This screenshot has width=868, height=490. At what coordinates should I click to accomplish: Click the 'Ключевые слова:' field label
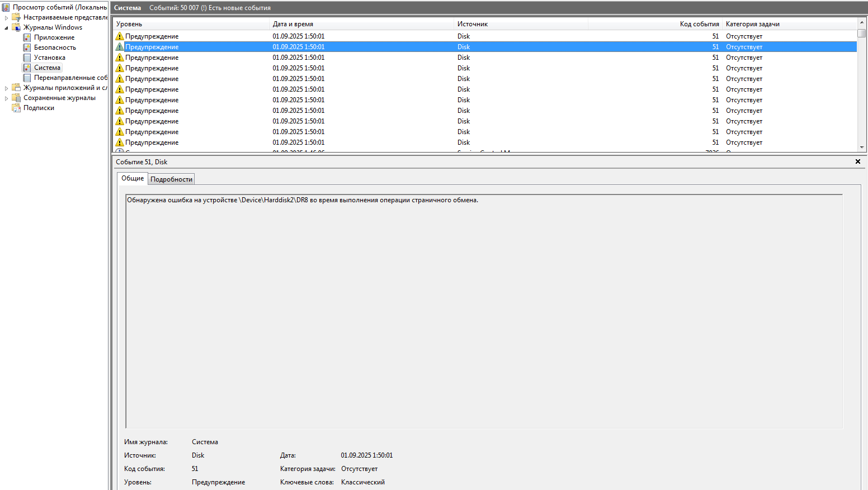point(307,482)
